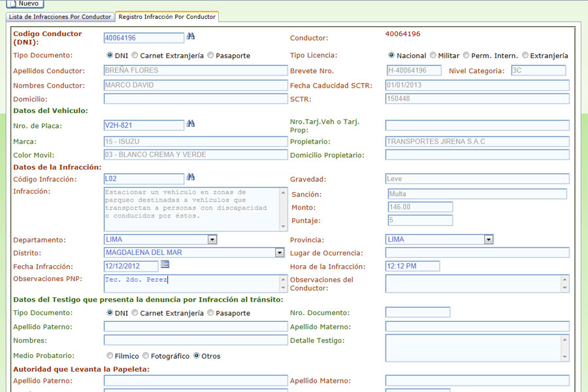This screenshot has width=588, height=392.
Task: Click search binoculars next to Codigo Conductor
Action: click(x=191, y=37)
